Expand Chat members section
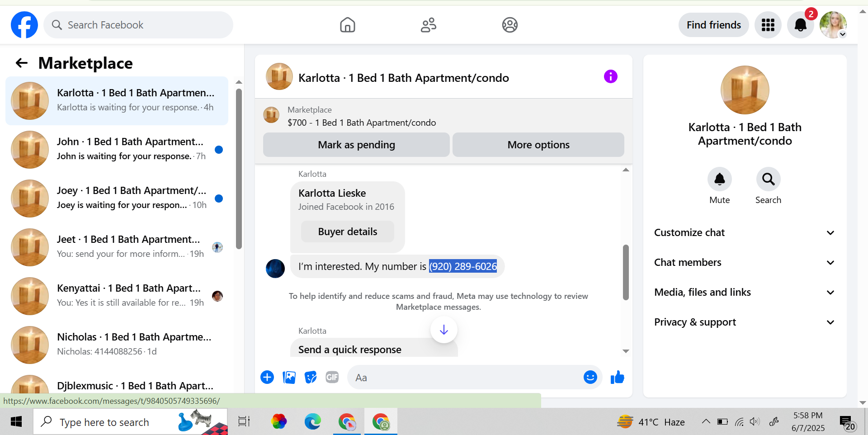Image resolution: width=868 pixels, height=435 pixels. click(x=745, y=262)
